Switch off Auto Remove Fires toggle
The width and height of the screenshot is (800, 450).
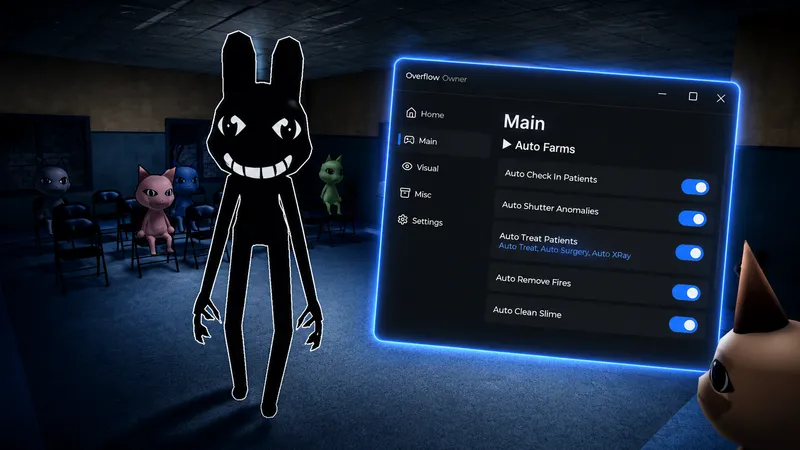686,292
